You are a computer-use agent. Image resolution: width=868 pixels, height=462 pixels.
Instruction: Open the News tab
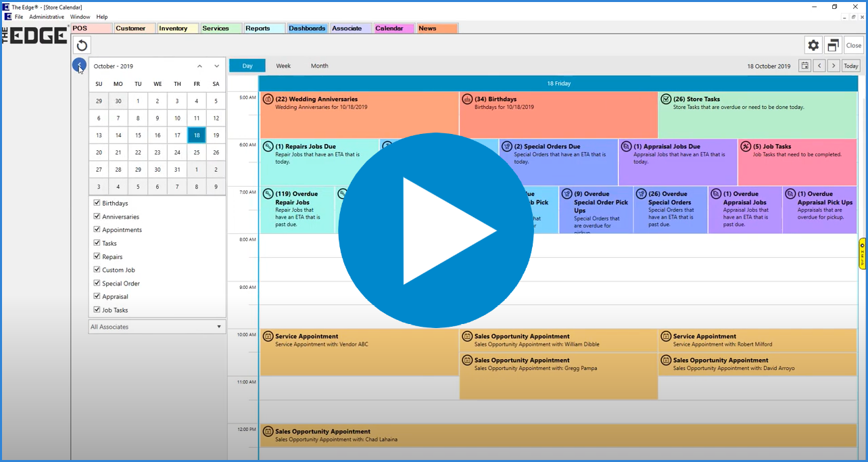click(437, 28)
